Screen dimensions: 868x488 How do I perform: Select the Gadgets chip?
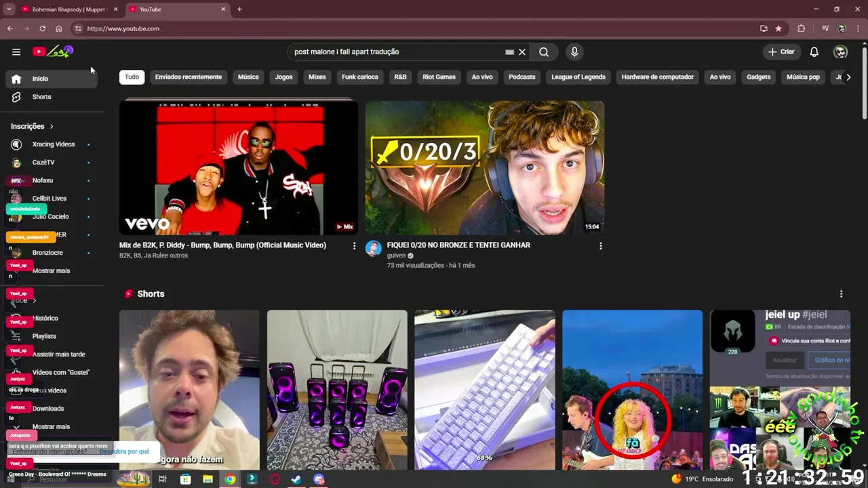click(759, 77)
